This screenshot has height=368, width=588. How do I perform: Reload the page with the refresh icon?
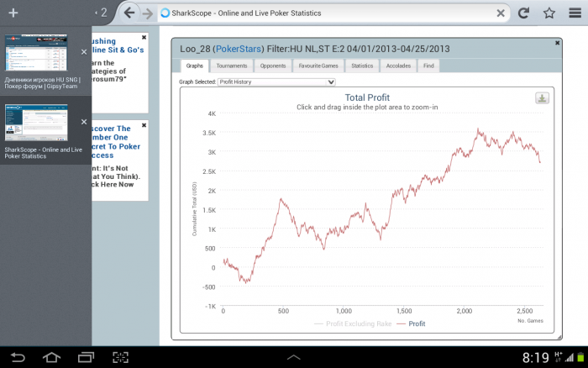(523, 13)
